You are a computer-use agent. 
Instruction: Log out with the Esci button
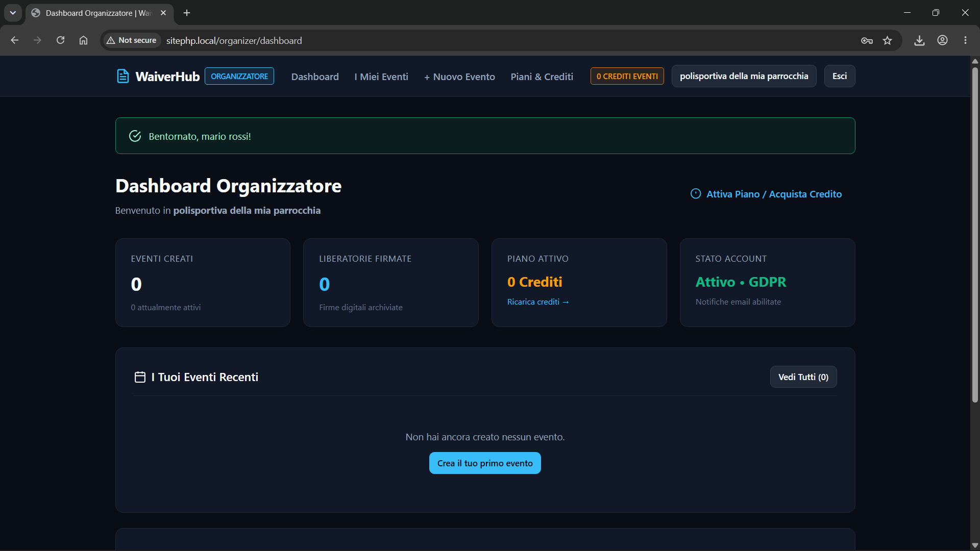point(840,76)
